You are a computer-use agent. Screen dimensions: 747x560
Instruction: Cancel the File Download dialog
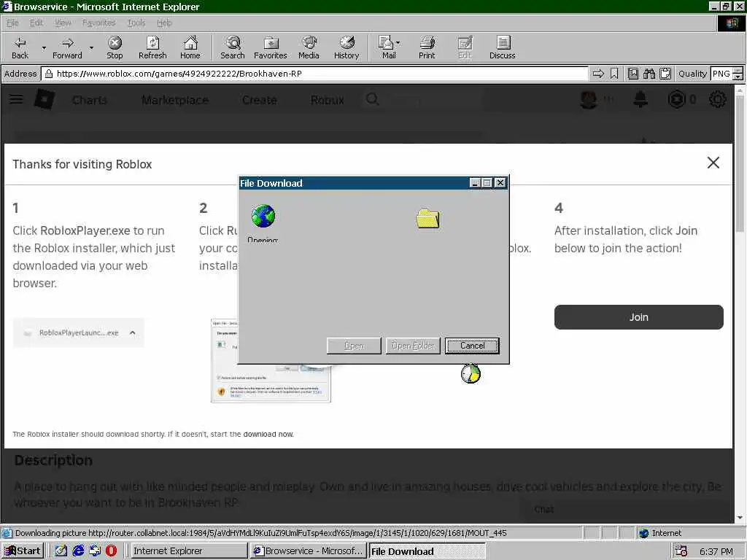click(472, 346)
